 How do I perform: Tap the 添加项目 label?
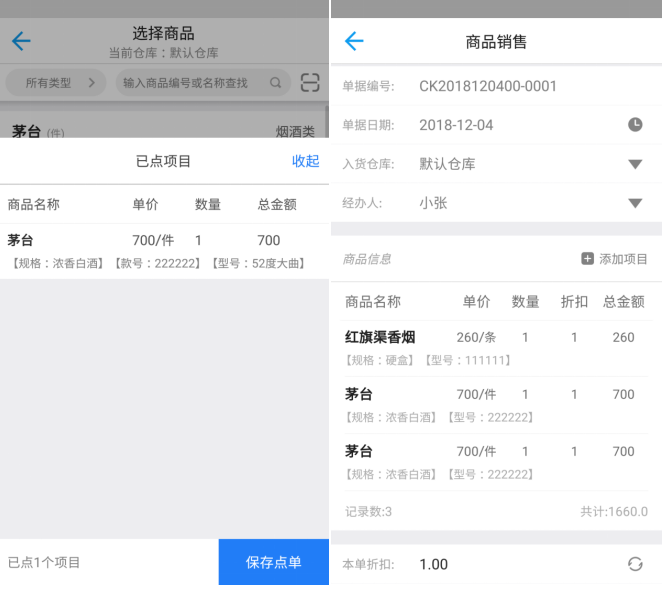point(623,259)
